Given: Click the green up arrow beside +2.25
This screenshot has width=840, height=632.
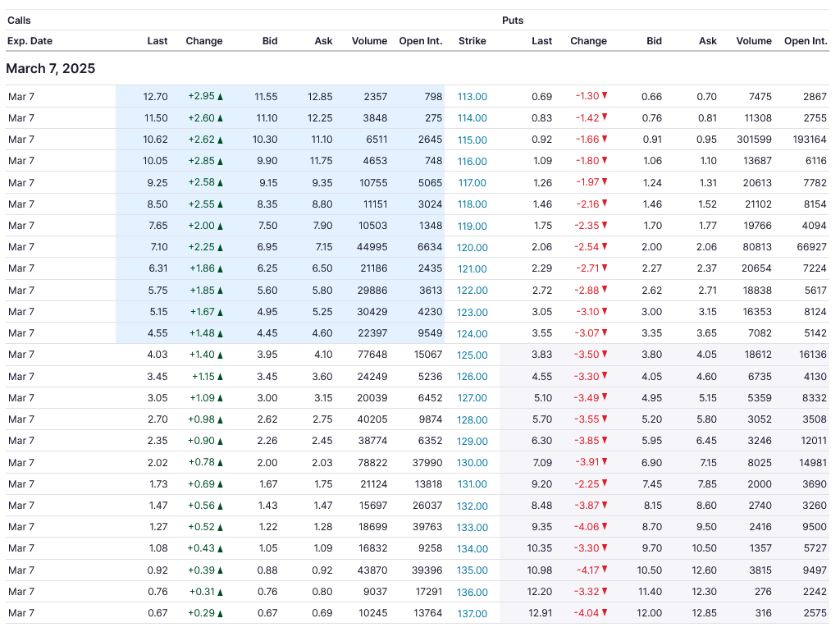Looking at the screenshot, I should click(x=220, y=248).
